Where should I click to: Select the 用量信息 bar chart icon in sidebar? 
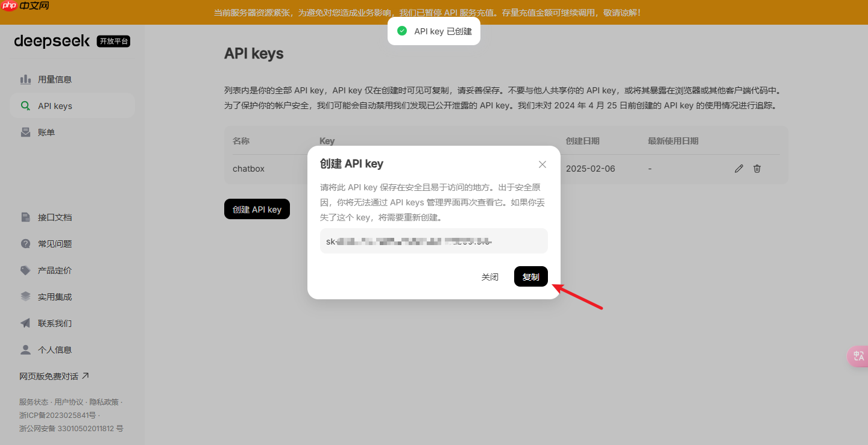click(25, 79)
